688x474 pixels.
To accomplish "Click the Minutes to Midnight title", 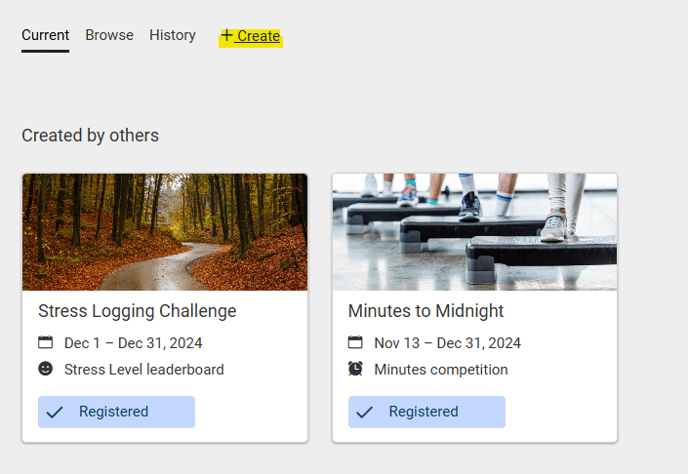I will [x=426, y=311].
